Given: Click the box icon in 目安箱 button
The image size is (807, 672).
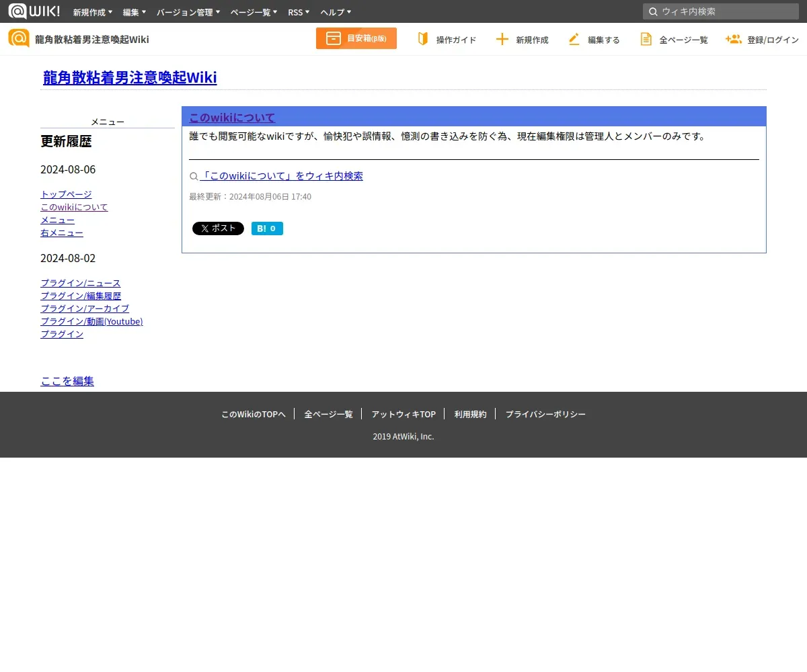Looking at the screenshot, I should [334, 38].
